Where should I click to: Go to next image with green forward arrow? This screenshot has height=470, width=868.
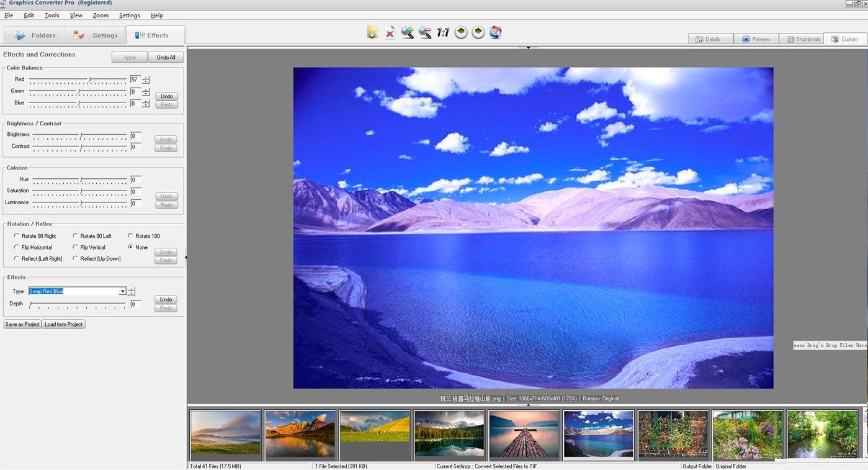[x=478, y=32]
